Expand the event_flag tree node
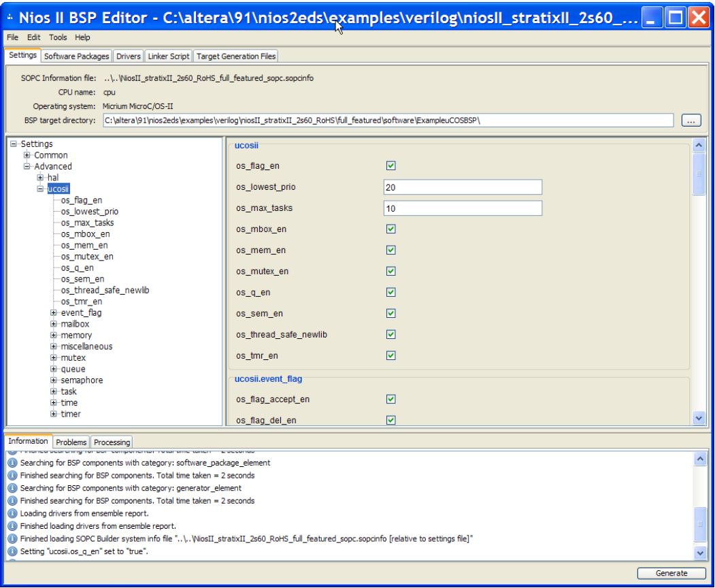The image size is (715, 588). point(53,313)
